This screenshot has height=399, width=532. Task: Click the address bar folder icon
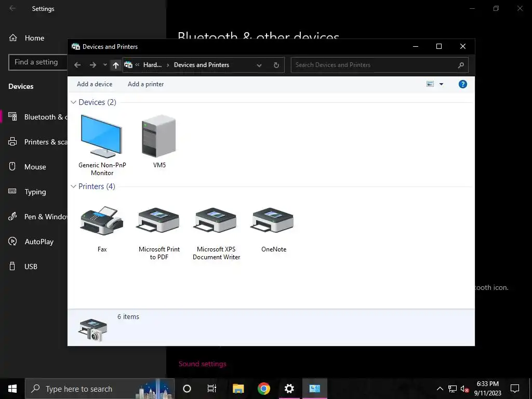tap(129, 64)
